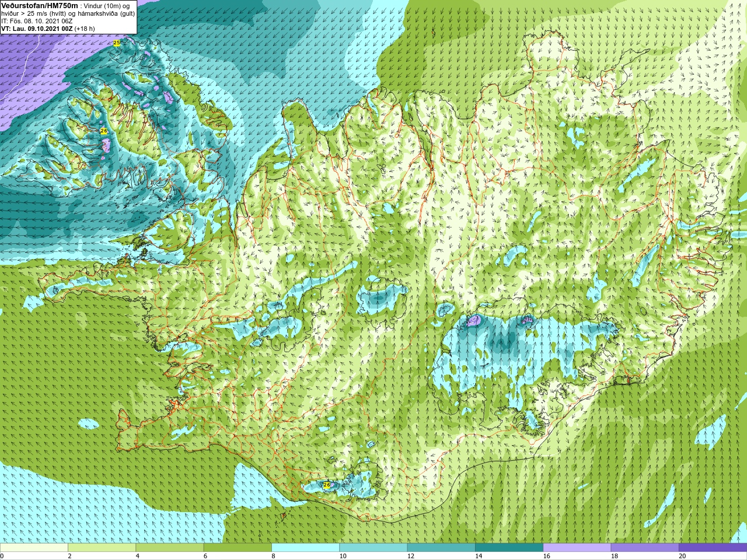Click the legend scale label 12
Image resolution: width=747 pixels, height=560 pixels.
coord(411,556)
